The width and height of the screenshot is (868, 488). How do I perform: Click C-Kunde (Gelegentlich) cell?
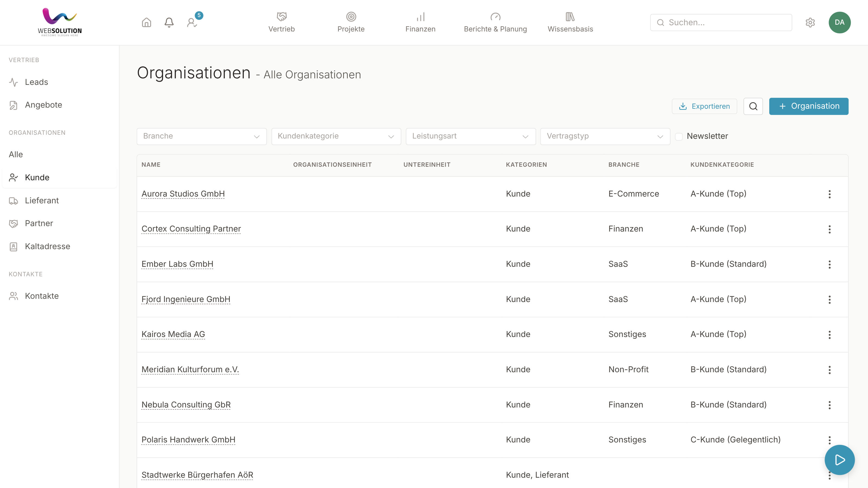click(x=735, y=439)
